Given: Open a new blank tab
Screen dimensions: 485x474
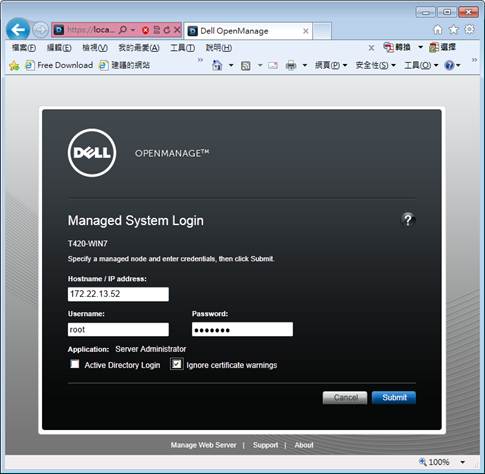Looking at the screenshot, I should pyautogui.click(x=322, y=31).
